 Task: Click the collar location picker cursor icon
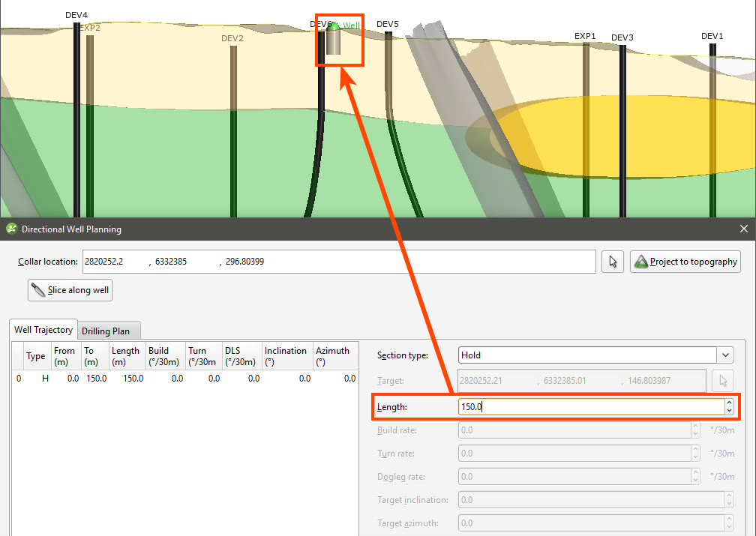click(613, 262)
